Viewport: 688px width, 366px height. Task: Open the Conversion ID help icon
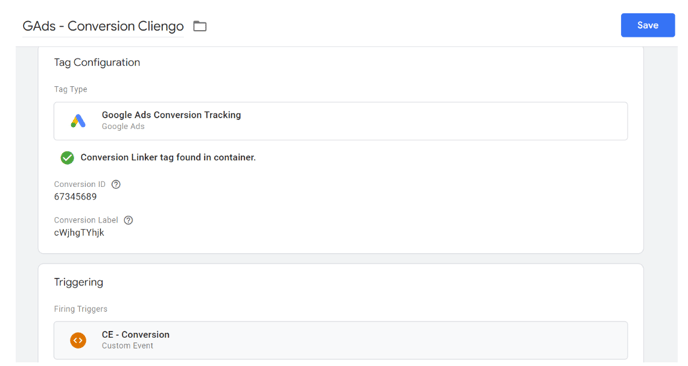116,184
